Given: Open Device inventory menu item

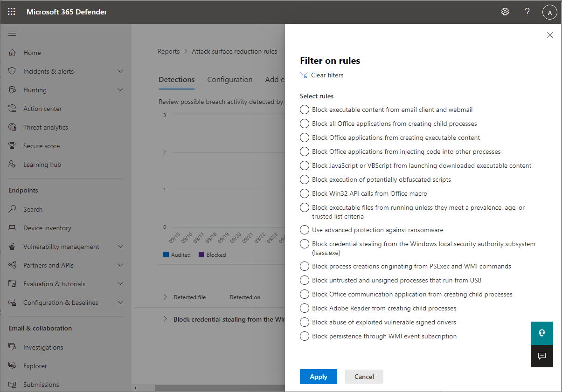Looking at the screenshot, I should [x=47, y=228].
